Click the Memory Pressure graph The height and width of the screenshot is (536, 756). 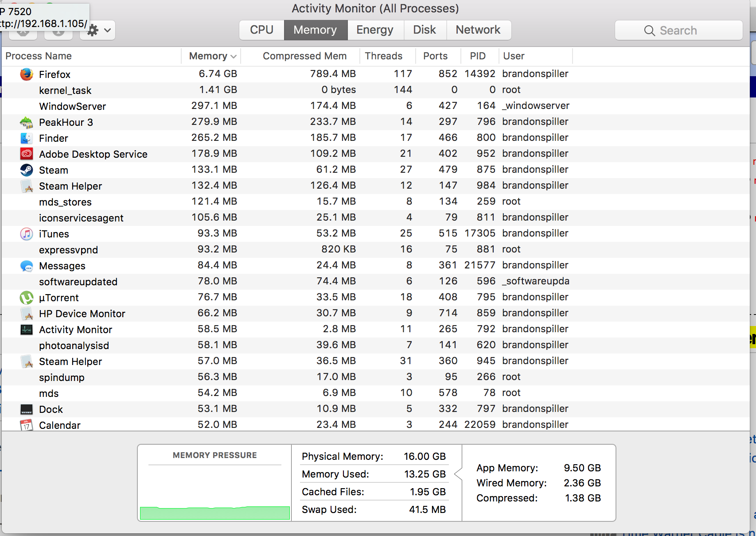click(215, 493)
